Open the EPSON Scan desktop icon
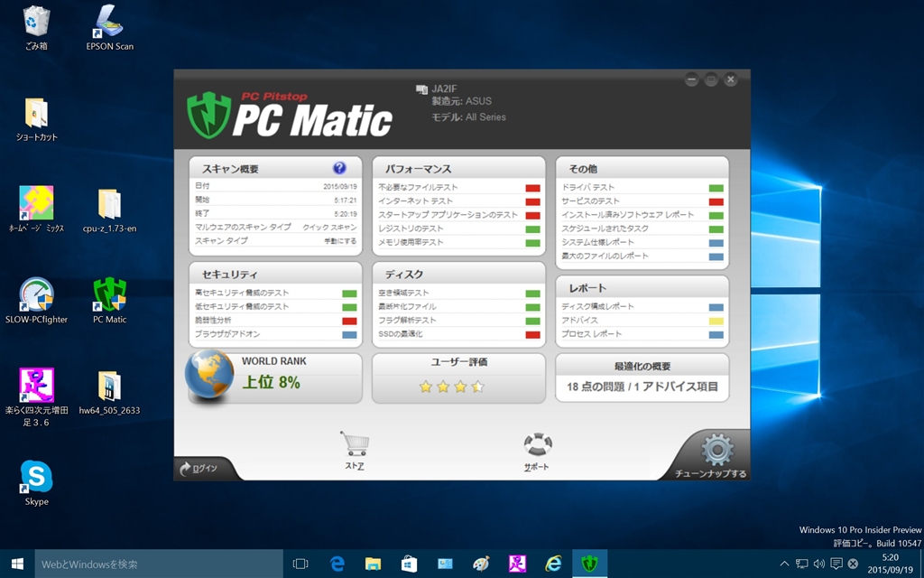924x578 pixels. click(109, 28)
